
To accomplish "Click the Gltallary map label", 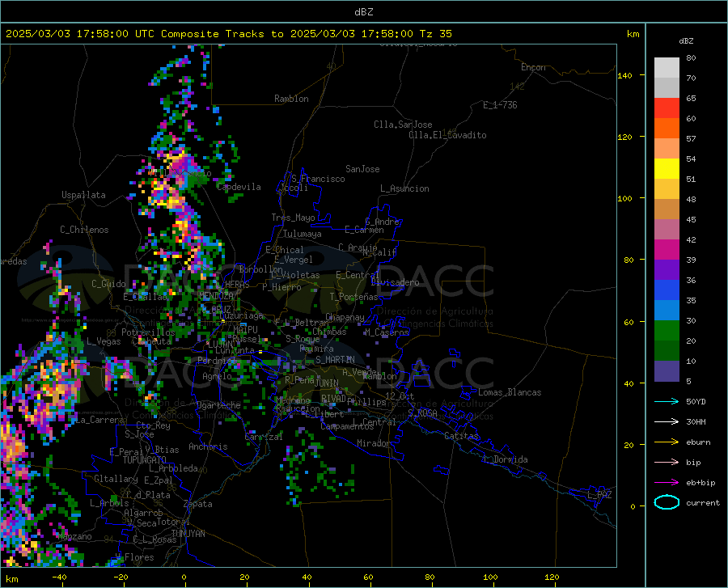I will pyautogui.click(x=116, y=479).
